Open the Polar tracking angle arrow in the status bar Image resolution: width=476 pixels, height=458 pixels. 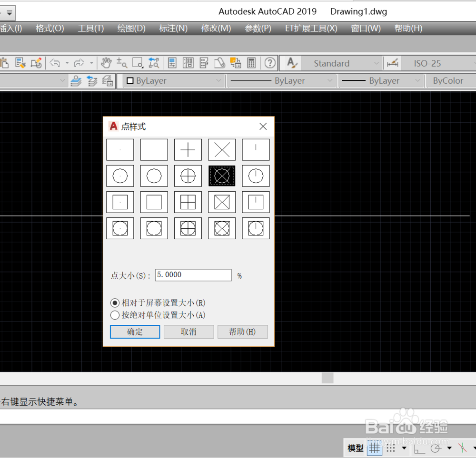[449, 448]
